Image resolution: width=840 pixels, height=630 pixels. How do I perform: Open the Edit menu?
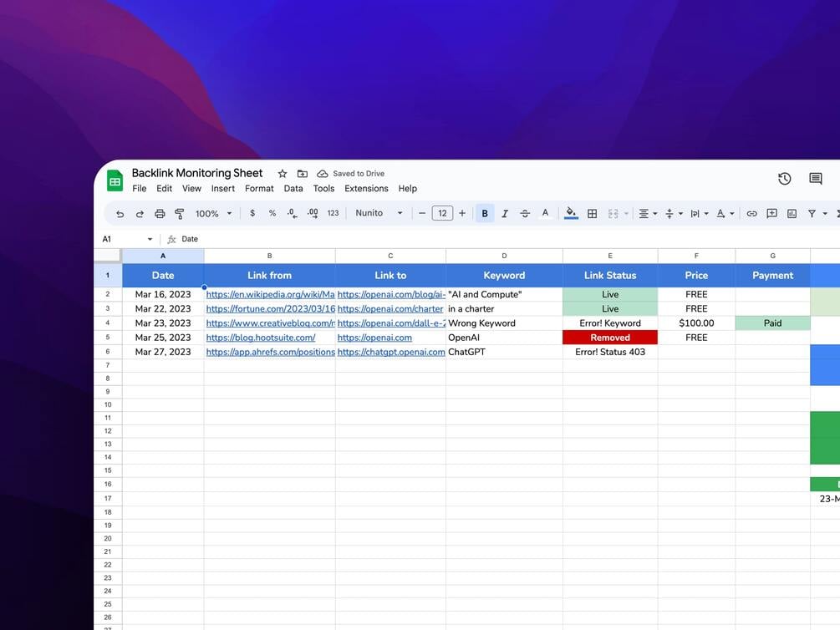[164, 189]
